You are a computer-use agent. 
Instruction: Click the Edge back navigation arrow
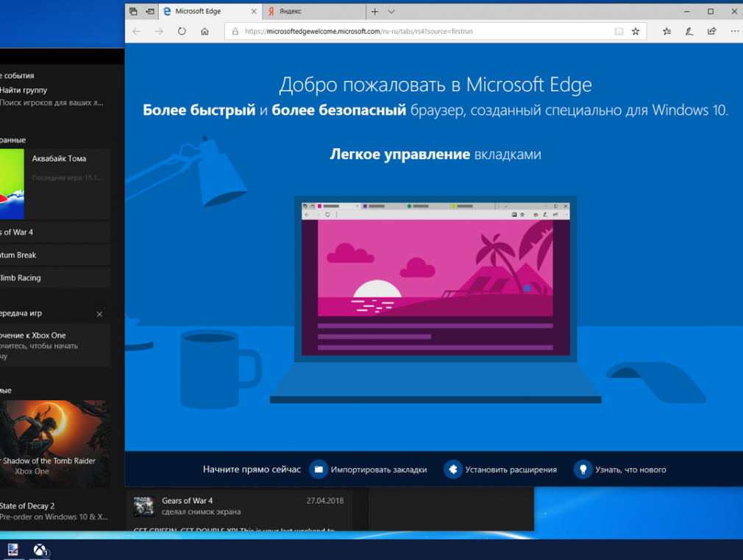(x=137, y=32)
